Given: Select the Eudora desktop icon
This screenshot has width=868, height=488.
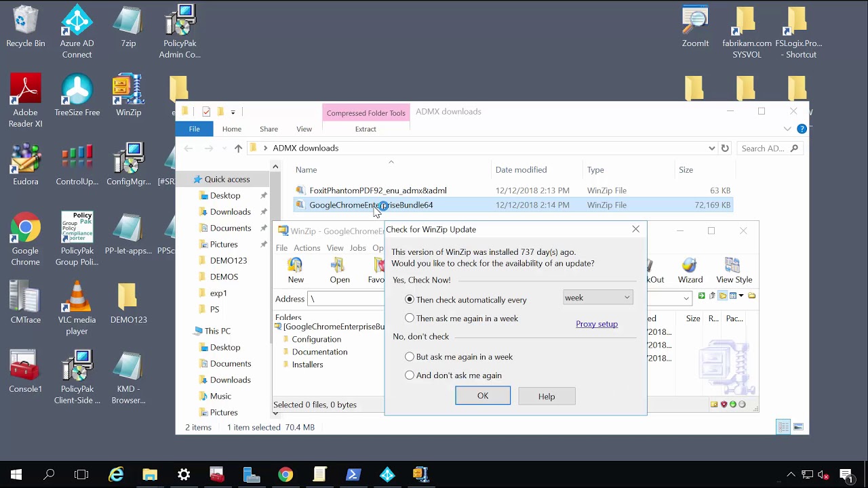Looking at the screenshot, I should [x=26, y=164].
